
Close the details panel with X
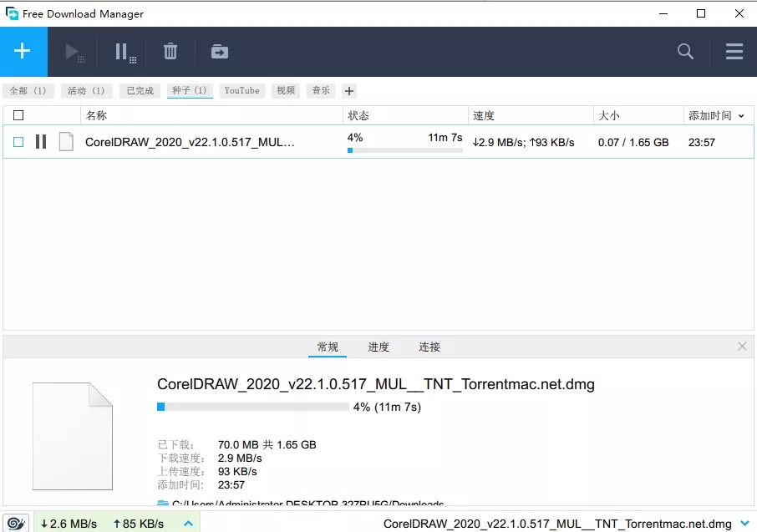[x=743, y=346]
